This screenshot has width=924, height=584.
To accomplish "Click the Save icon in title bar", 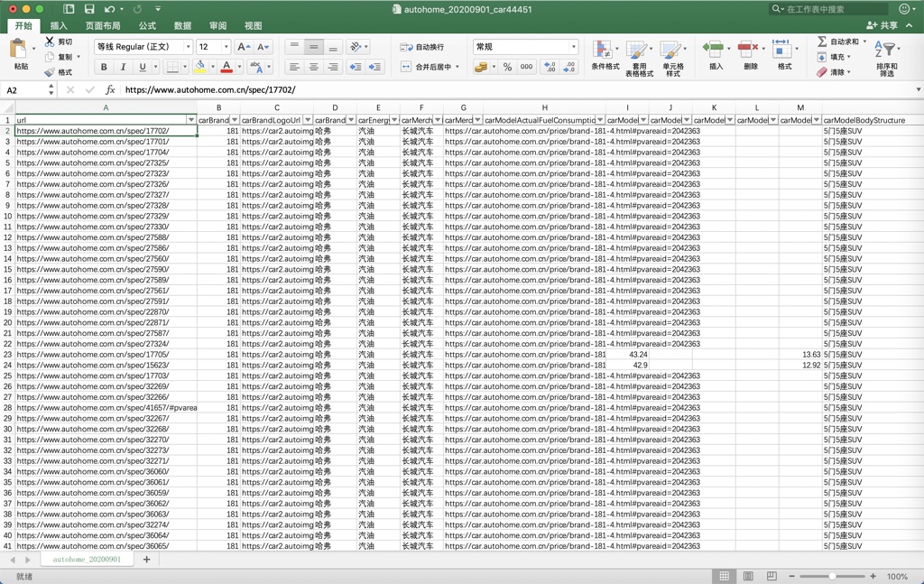I will [x=89, y=9].
